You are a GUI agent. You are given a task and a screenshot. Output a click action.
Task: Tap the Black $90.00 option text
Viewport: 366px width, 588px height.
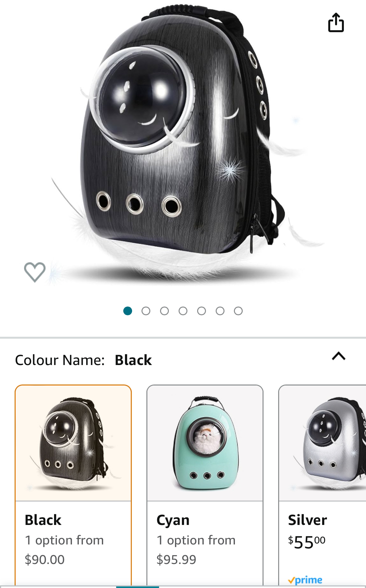(64, 550)
